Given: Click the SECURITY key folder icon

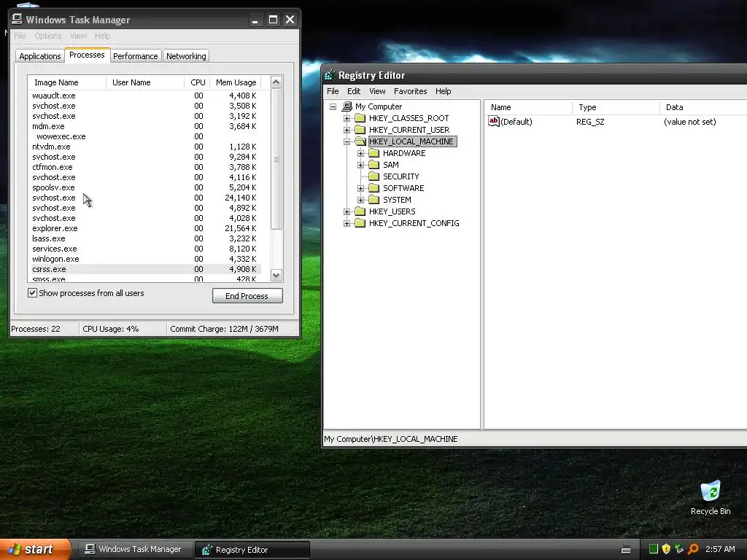Looking at the screenshot, I should [x=374, y=176].
